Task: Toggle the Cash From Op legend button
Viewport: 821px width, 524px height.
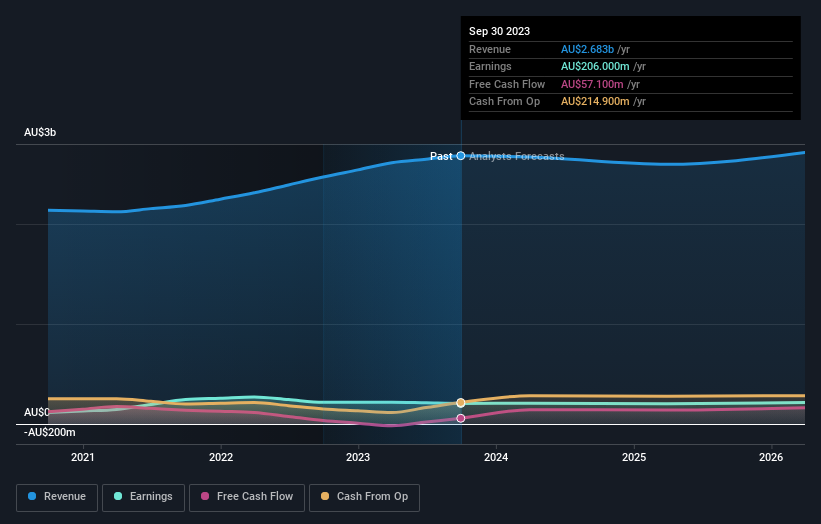Action: 364,497
